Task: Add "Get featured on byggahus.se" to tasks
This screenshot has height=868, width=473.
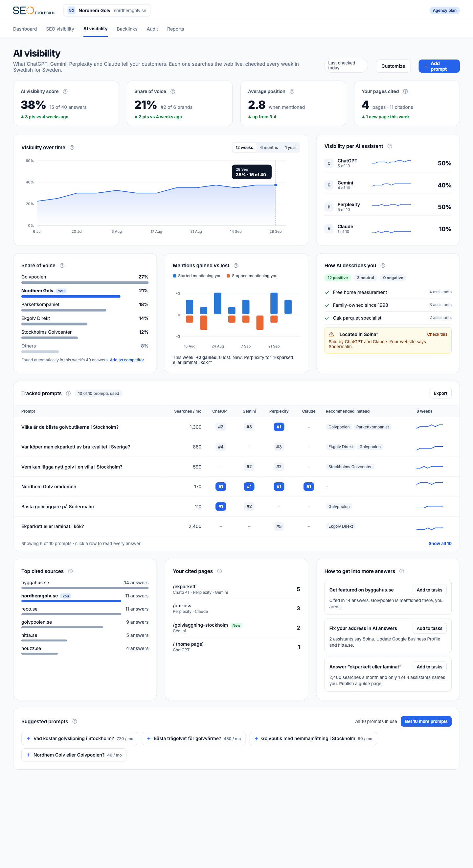Action: tap(429, 590)
